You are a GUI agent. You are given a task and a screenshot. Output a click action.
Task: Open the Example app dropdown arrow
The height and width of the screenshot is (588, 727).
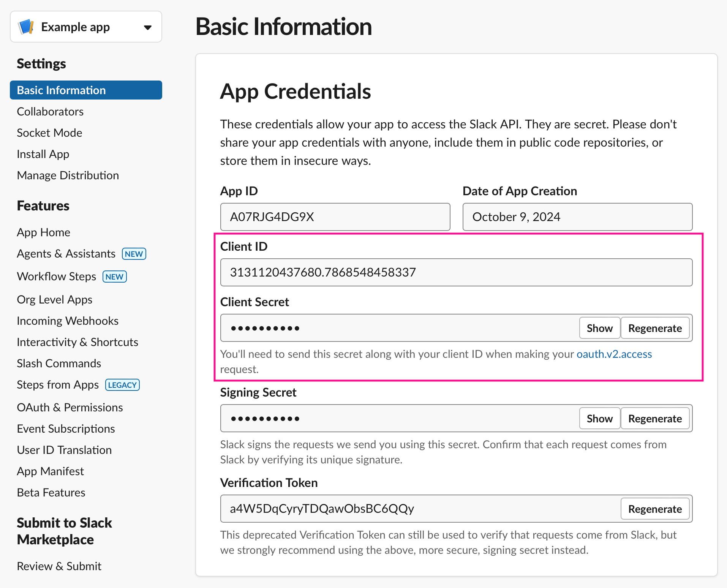[148, 27]
